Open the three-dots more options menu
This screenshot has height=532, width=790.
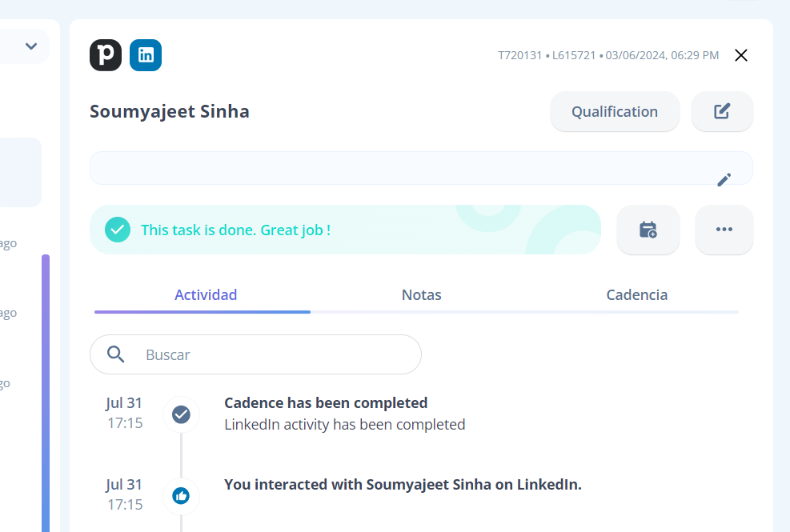point(724,230)
